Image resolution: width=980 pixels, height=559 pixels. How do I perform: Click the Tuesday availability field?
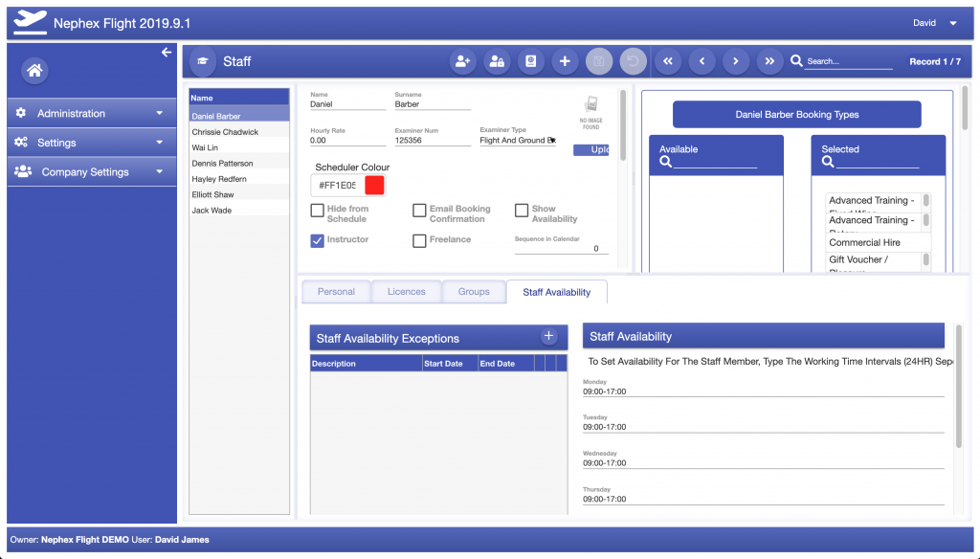coord(763,428)
